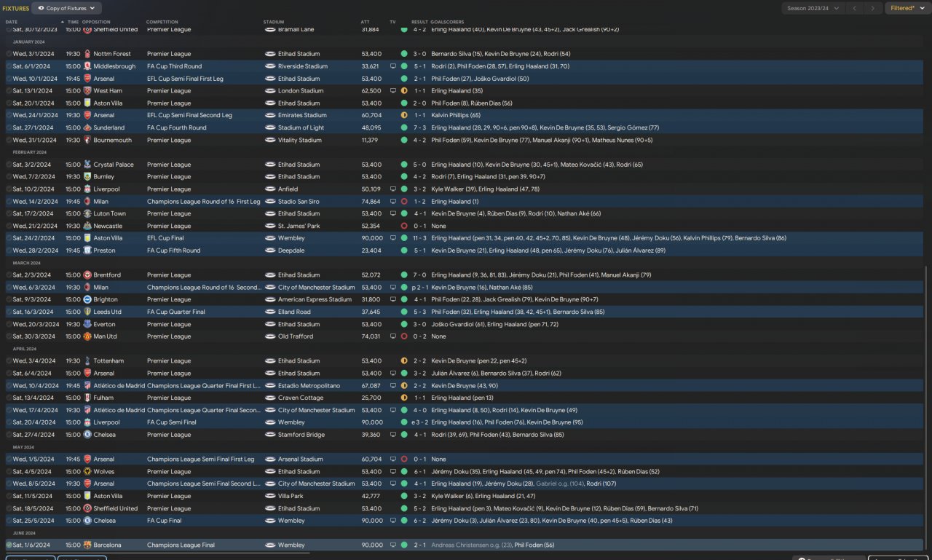Image resolution: width=932 pixels, height=560 pixels.
Task: Click the stadium icon beside Anfield
Action: tap(270, 189)
